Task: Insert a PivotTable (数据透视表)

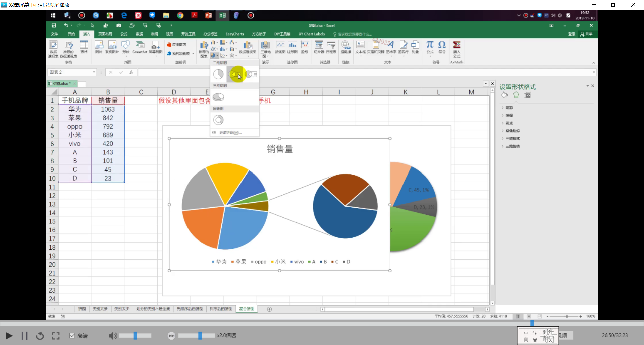Action: pyautogui.click(x=53, y=49)
